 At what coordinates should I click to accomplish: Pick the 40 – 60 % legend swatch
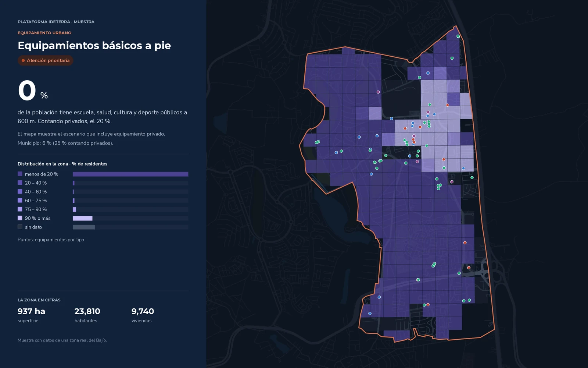tap(20, 191)
